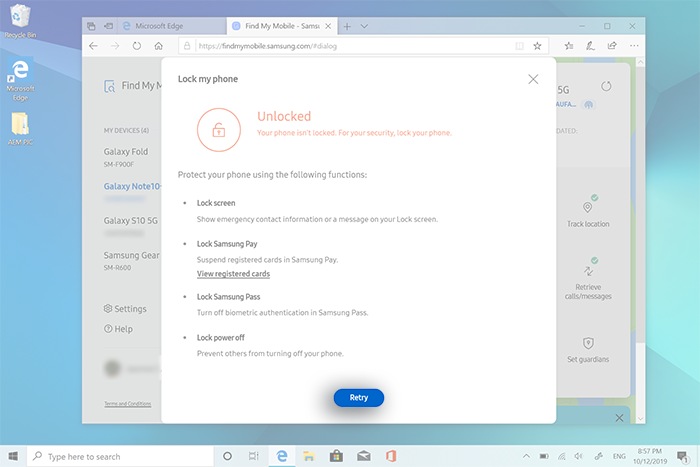Open Cortana circle icon in taskbar
The image size is (700, 467).
(227, 456)
